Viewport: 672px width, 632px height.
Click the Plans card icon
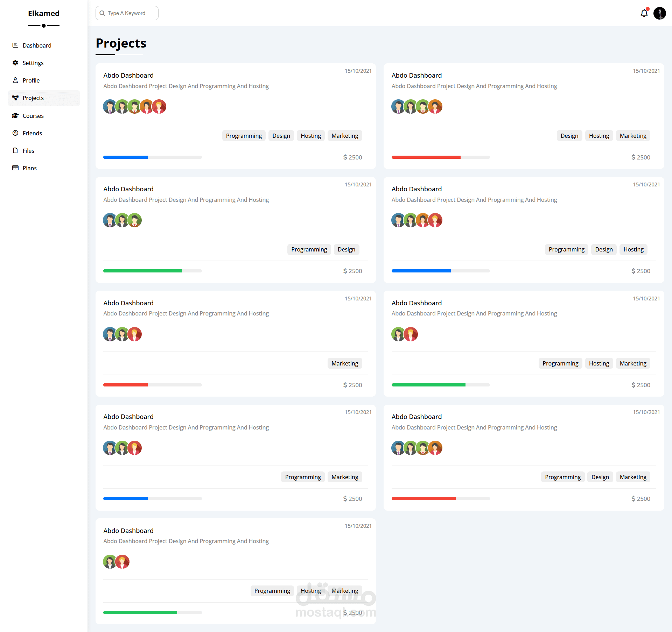pos(15,168)
